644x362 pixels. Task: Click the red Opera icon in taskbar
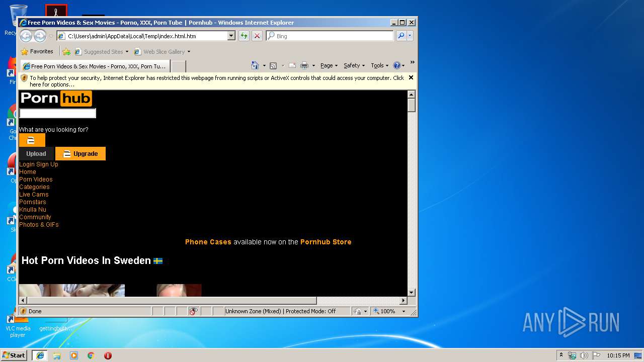(108, 355)
